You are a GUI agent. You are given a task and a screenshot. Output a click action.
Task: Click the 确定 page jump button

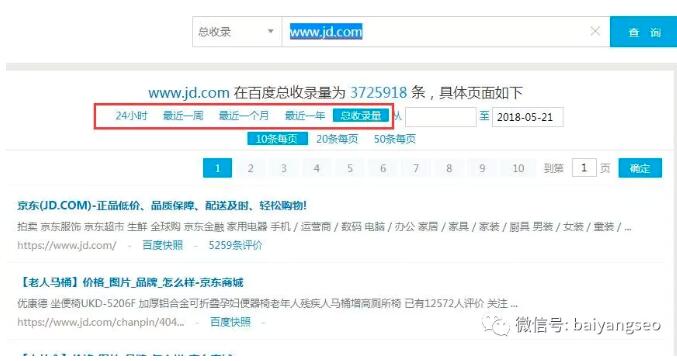tap(640, 168)
